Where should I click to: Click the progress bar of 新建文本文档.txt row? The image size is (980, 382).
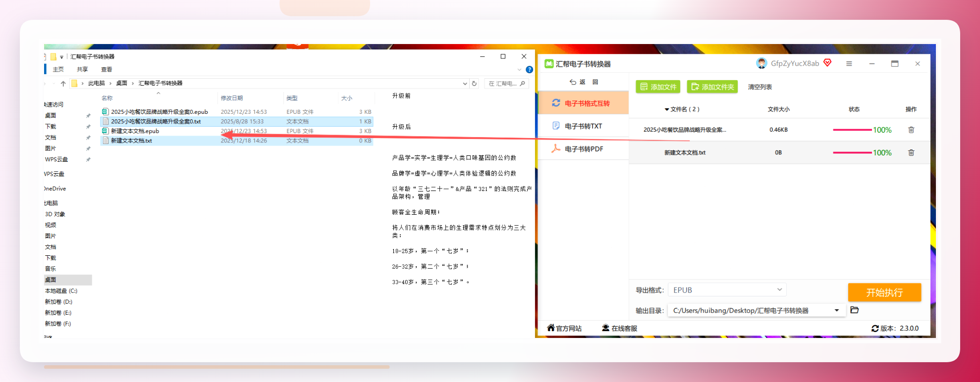852,152
